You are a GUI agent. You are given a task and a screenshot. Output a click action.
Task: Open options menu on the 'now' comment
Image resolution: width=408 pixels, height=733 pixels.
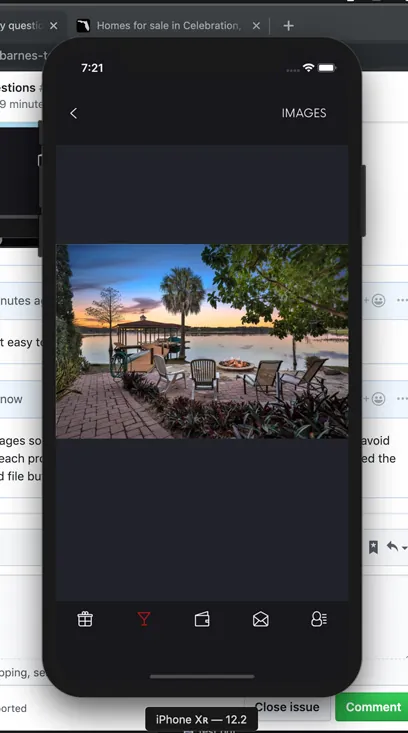(402, 399)
